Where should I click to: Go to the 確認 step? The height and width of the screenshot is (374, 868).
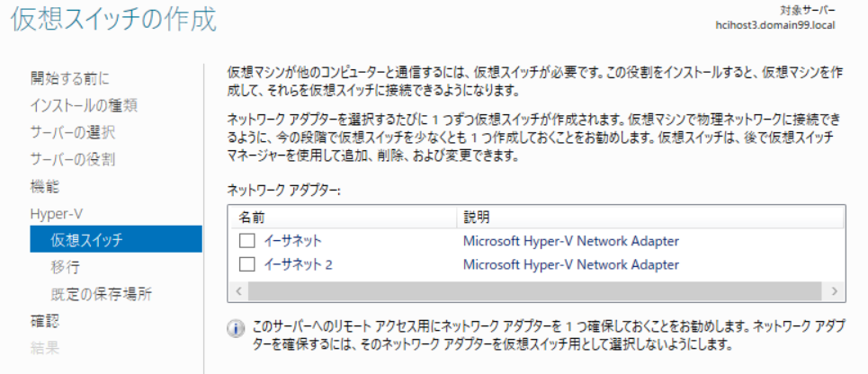pyautogui.click(x=44, y=321)
